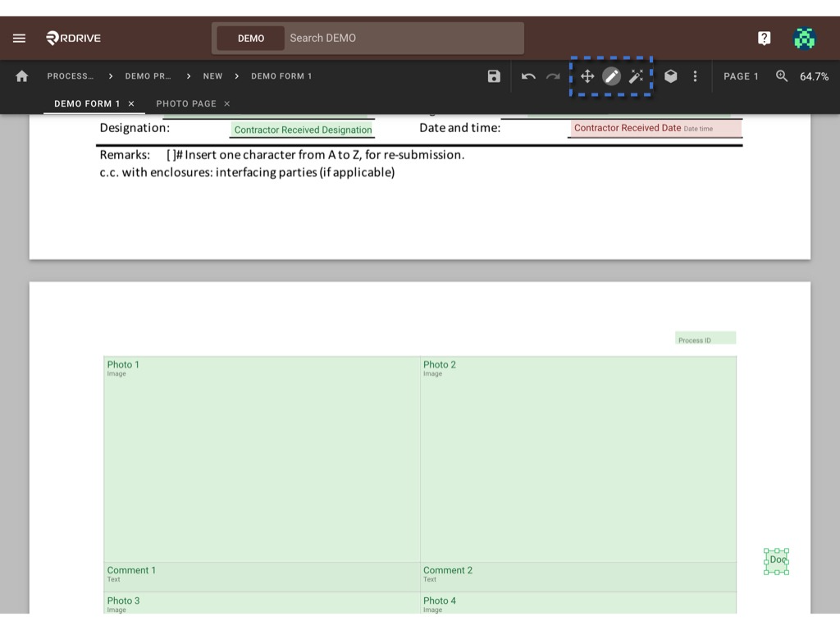Image resolution: width=840 pixels, height=630 pixels.
Task: Open the user avatar profile menu
Action: coord(804,38)
